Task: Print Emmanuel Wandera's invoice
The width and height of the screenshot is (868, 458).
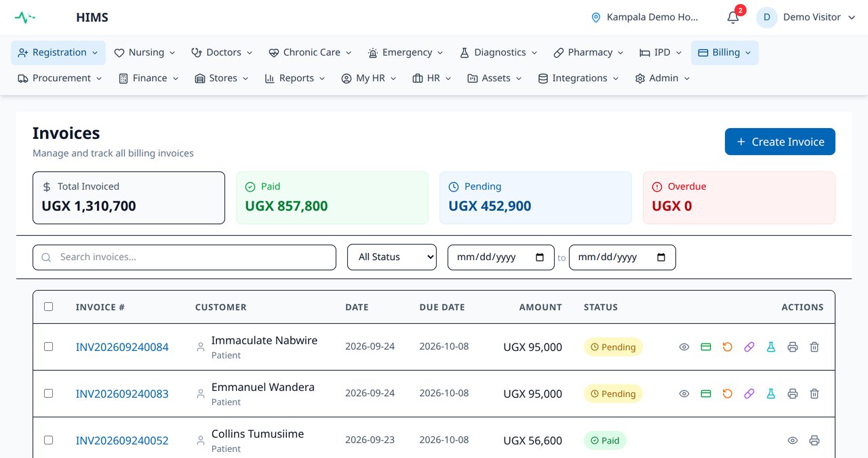Action: tap(793, 394)
